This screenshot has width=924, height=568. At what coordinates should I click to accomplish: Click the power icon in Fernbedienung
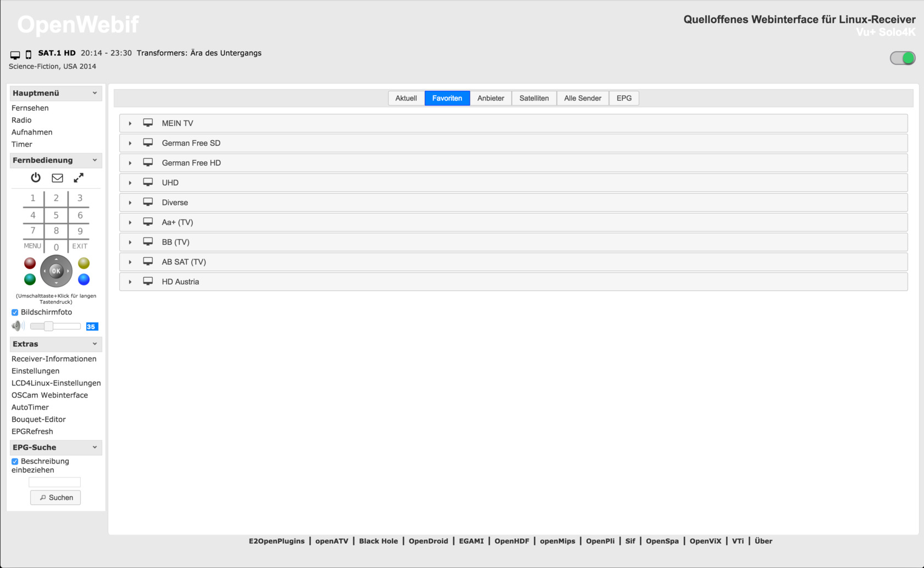click(x=36, y=178)
